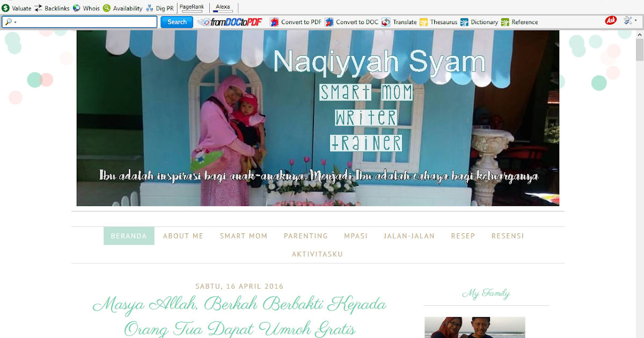Open the Dictionary icon

(464, 22)
